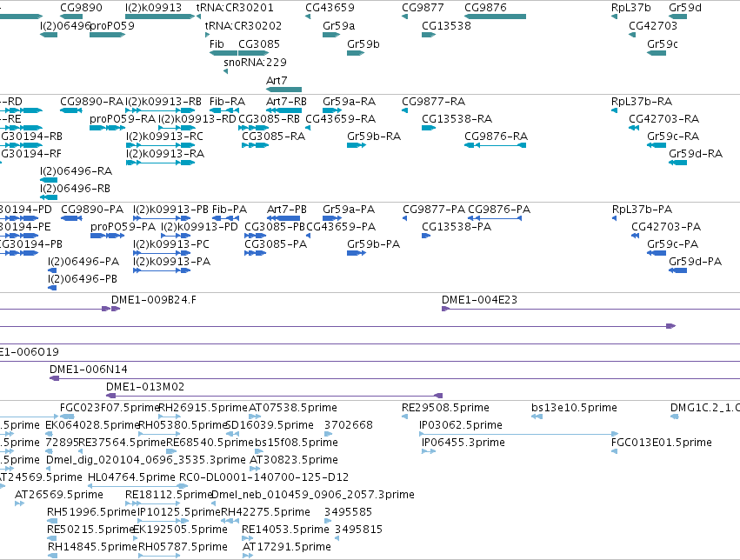Click the l(2)06496 gene label
Screen dimensions: 740x560
tap(64, 25)
